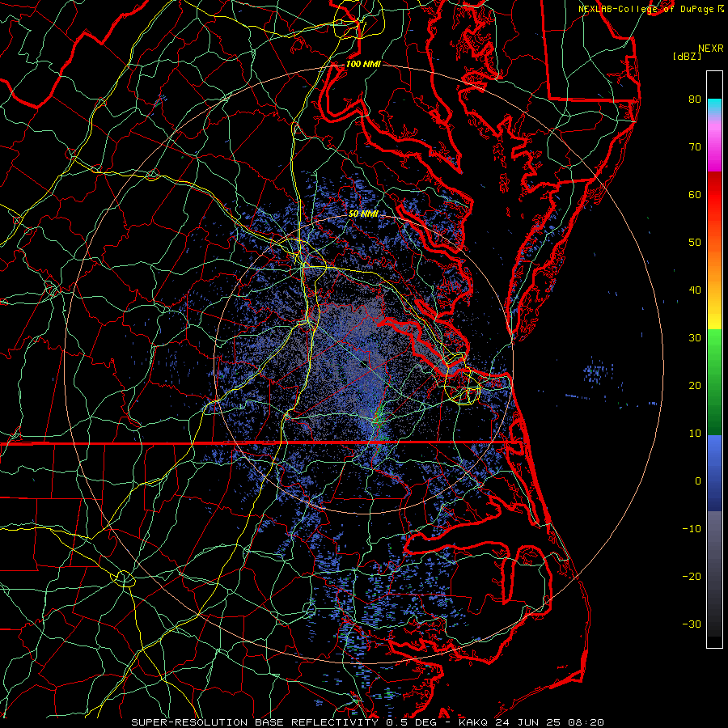Click the 20 value on the dBZ scale
This screenshot has width=728, height=728.
coord(695,385)
